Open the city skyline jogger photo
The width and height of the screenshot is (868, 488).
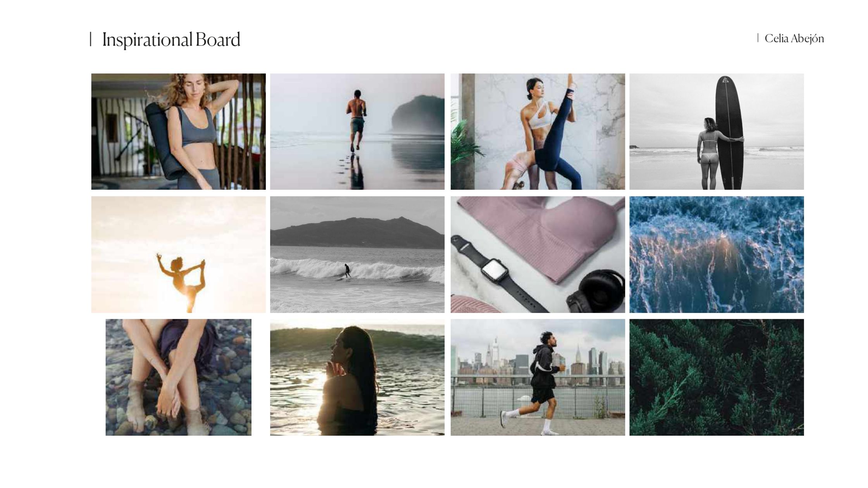(538, 377)
